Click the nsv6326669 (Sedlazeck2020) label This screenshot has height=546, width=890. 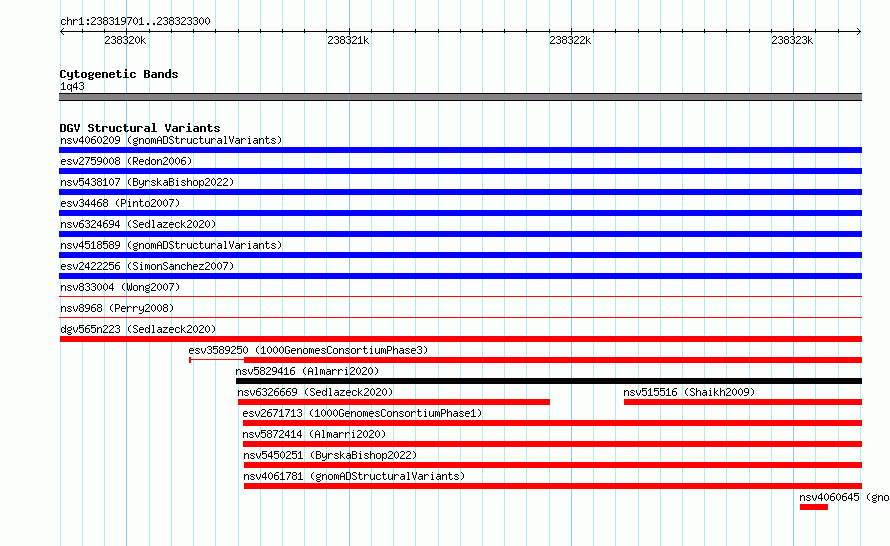315,392
